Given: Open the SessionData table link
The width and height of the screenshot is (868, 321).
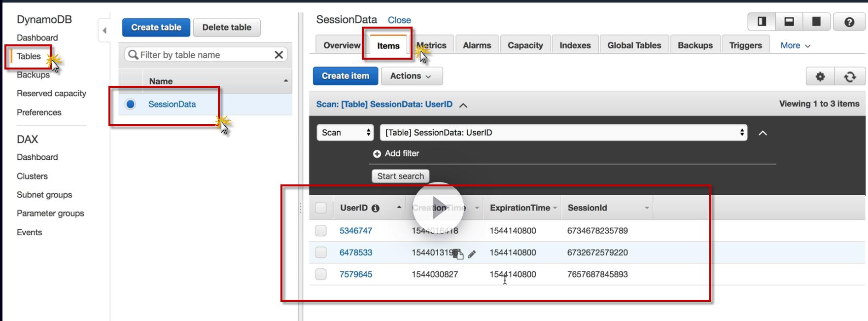Looking at the screenshot, I should (x=172, y=104).
